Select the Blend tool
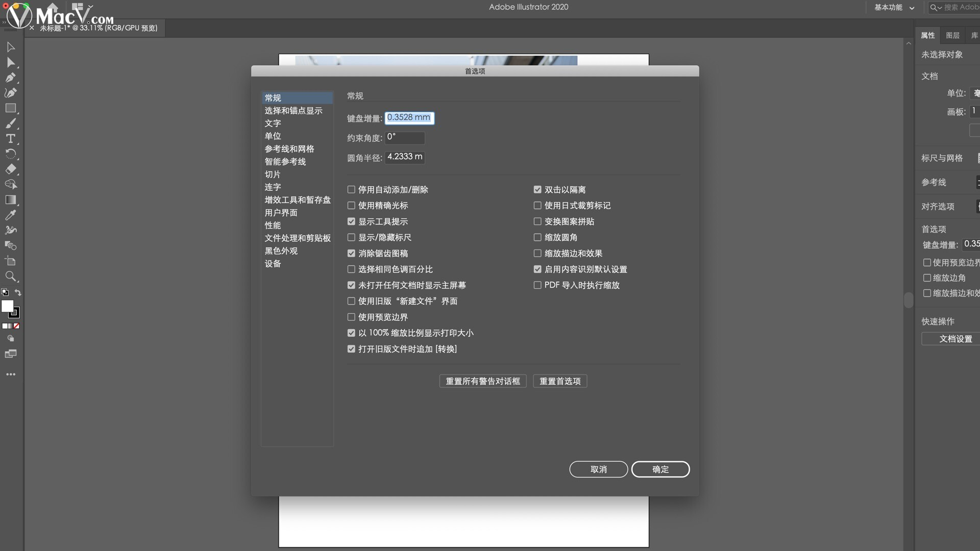 tap(11, 246)
